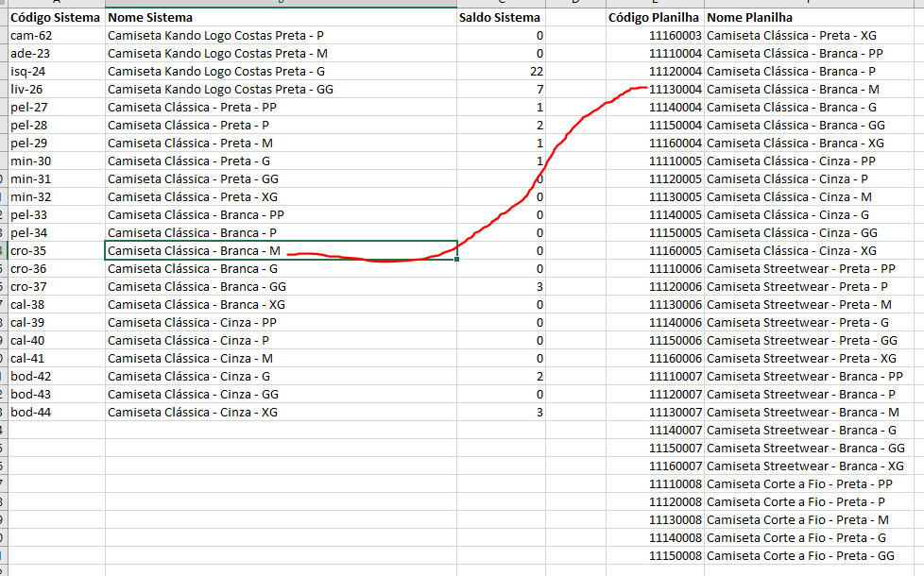This screenshot has width=924, height=576.
Task: Select the 'Código Sistema' header cell
Action: [x=57, y=18]
